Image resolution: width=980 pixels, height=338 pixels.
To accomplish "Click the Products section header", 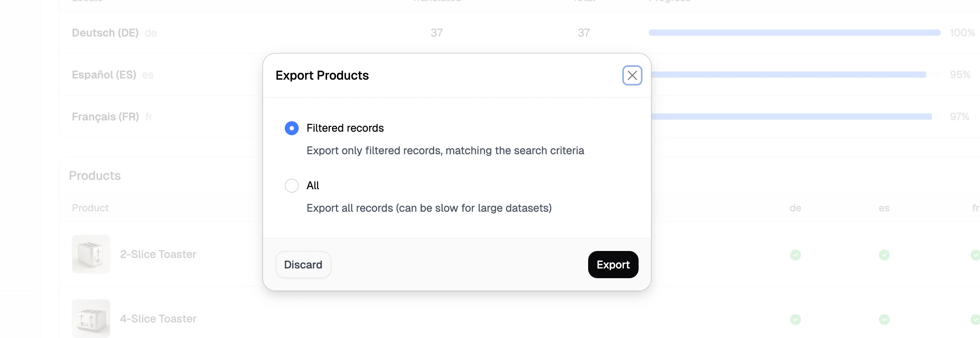I will coord(94,175).
